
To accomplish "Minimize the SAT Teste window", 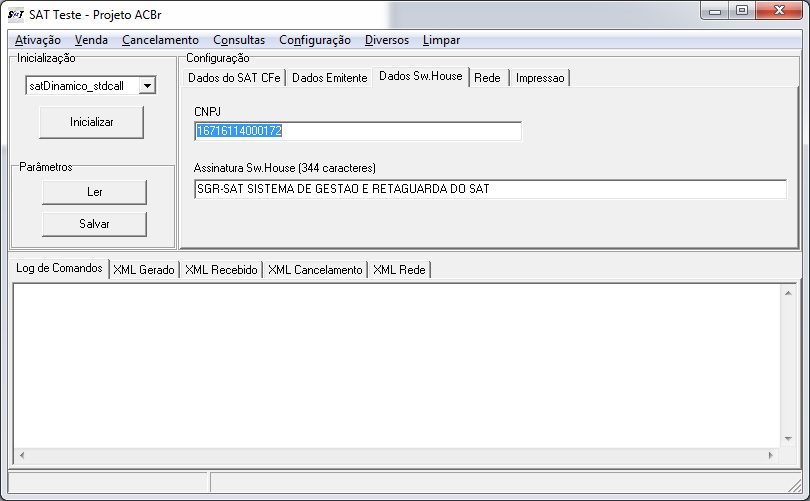I will 715,11.
